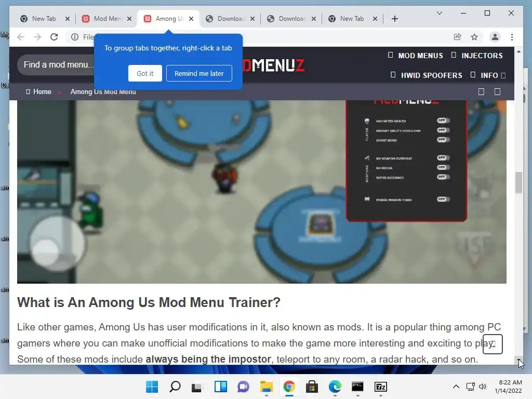Open network status tray icon
The image size is (532, 399).
coord(471,387)
